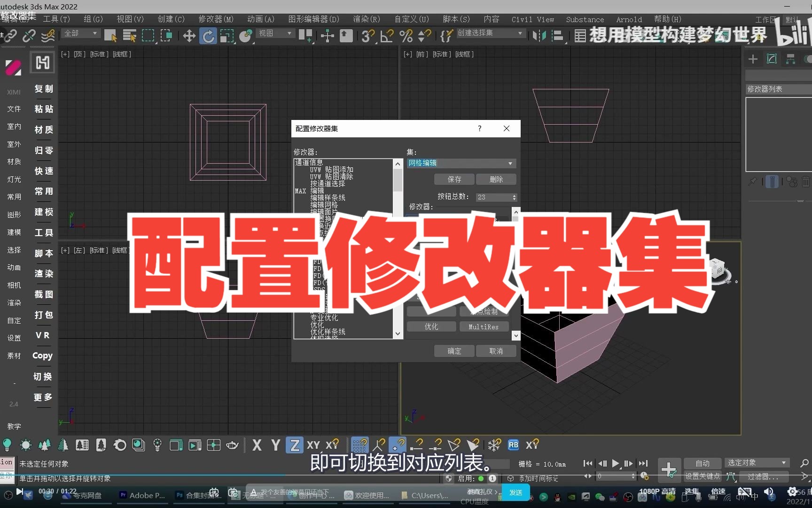812x508 pixels.
Task: Click the 保存 button in the dialog
Action: click(x=453, y=179)
